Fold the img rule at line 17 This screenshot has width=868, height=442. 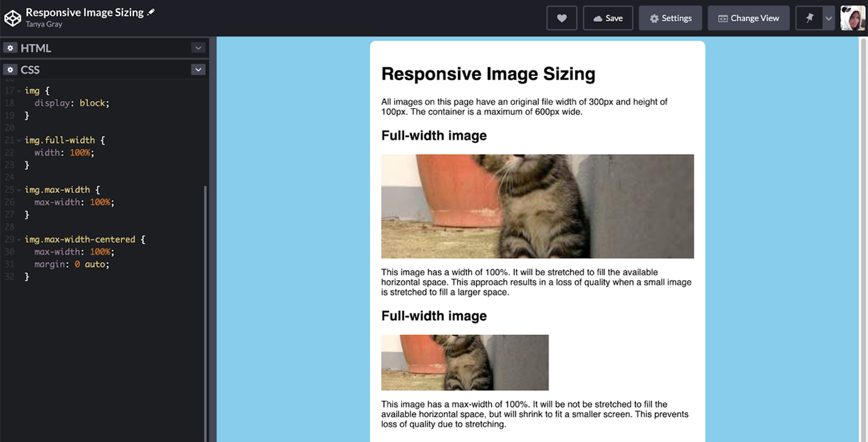pos(19,91)
